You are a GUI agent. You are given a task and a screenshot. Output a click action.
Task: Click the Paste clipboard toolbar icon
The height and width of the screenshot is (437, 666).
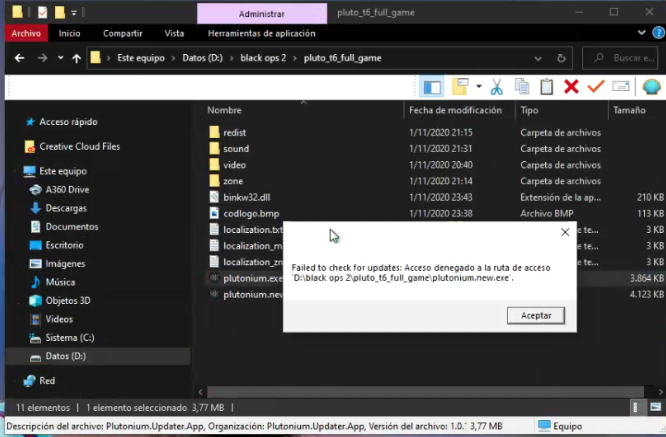[x=546, y=87]
